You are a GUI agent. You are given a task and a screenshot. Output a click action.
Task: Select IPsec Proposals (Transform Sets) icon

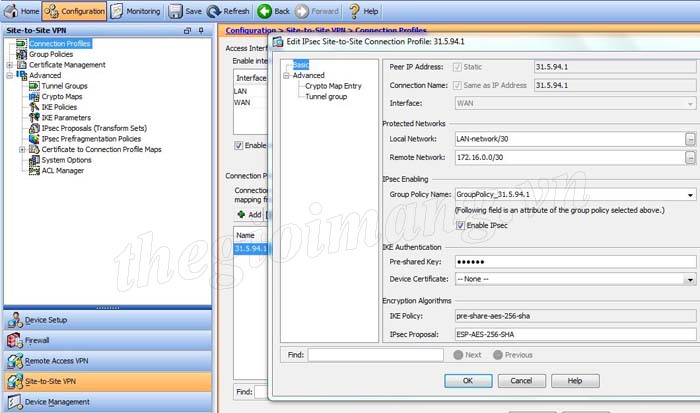pyautogui.click(x=34, y=128)
